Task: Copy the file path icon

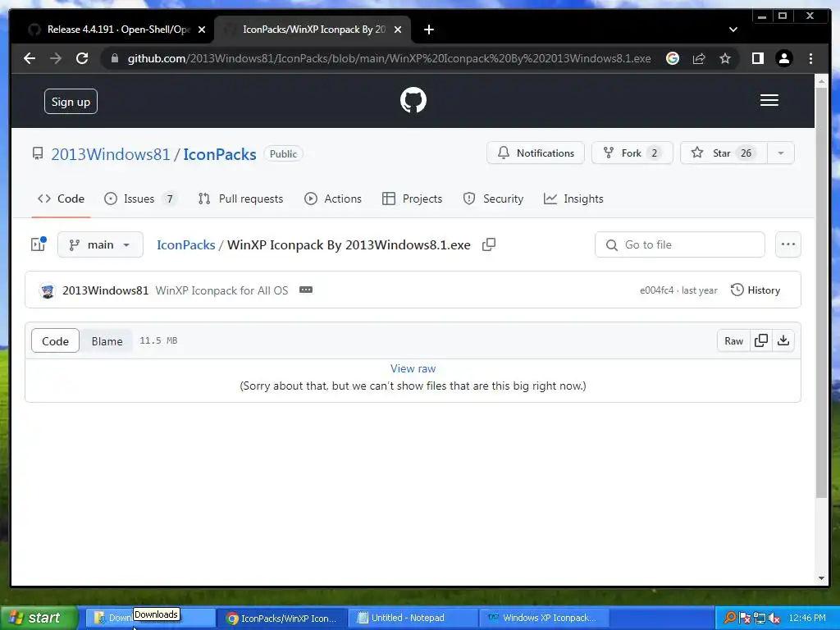Action: click(489, 244)
